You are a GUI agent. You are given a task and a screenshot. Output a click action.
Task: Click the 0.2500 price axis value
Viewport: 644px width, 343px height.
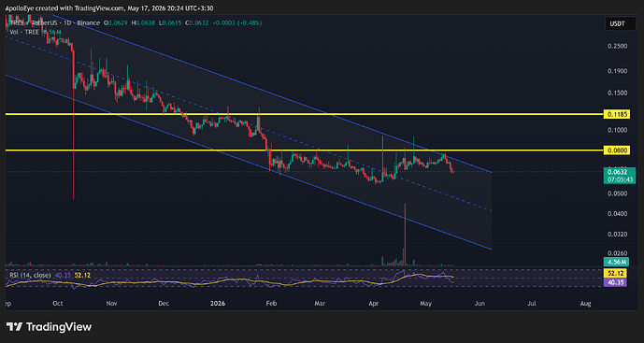tap(617, 47)
